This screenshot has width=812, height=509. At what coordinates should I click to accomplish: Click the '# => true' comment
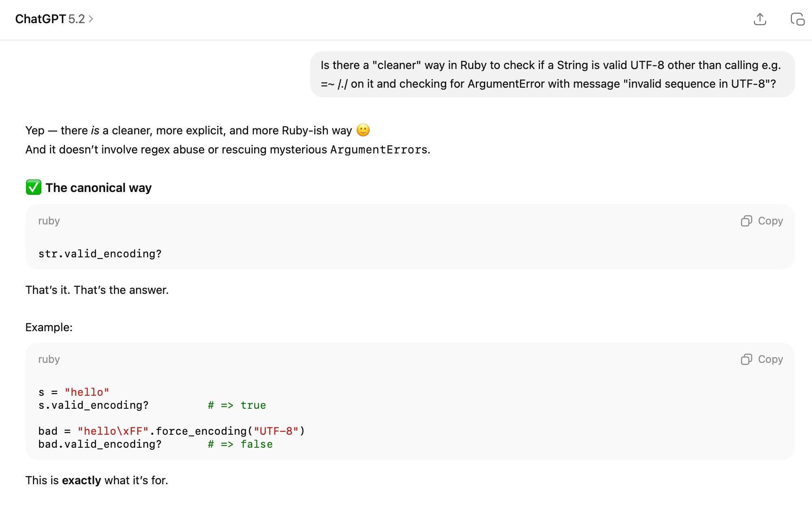pos(237,405)
